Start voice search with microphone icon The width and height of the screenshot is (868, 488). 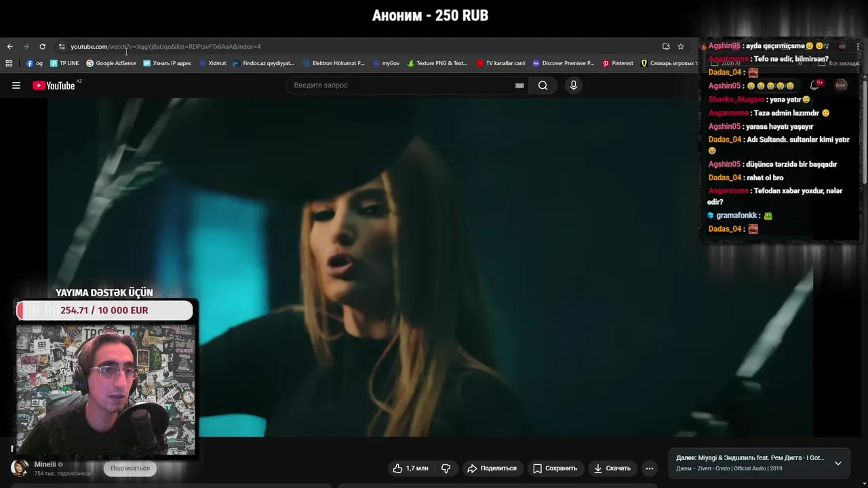(x=574, y=85)
